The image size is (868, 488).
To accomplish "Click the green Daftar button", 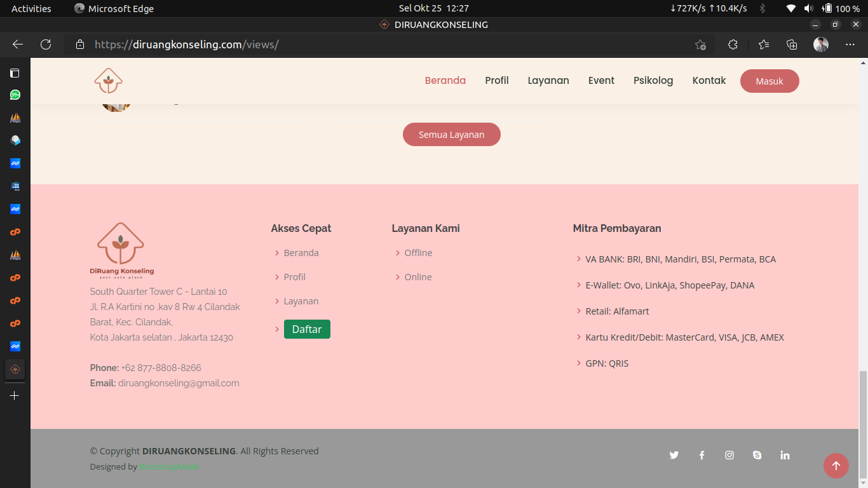I will pyautogui.click(x=307, y=329).
